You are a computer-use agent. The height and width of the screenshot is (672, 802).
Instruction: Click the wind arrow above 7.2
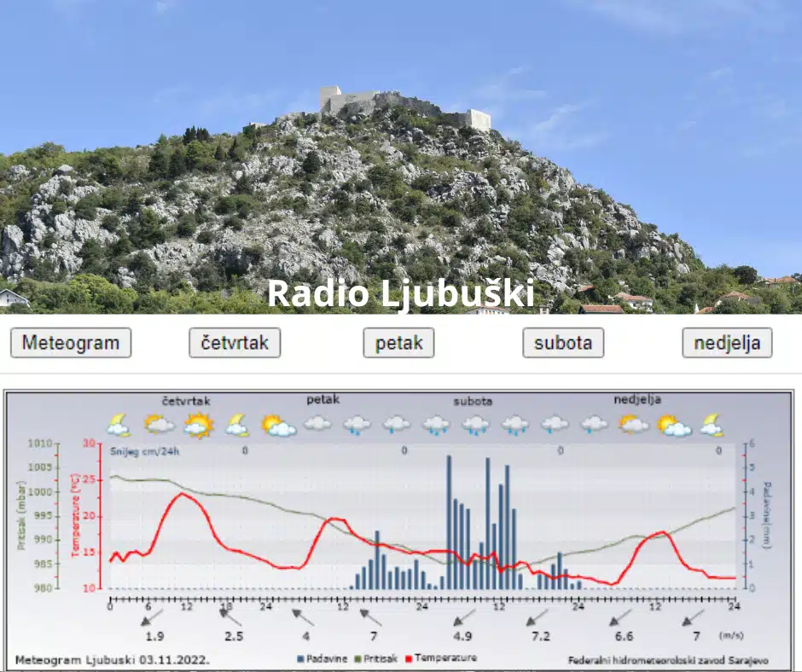(x=537, y=617)
